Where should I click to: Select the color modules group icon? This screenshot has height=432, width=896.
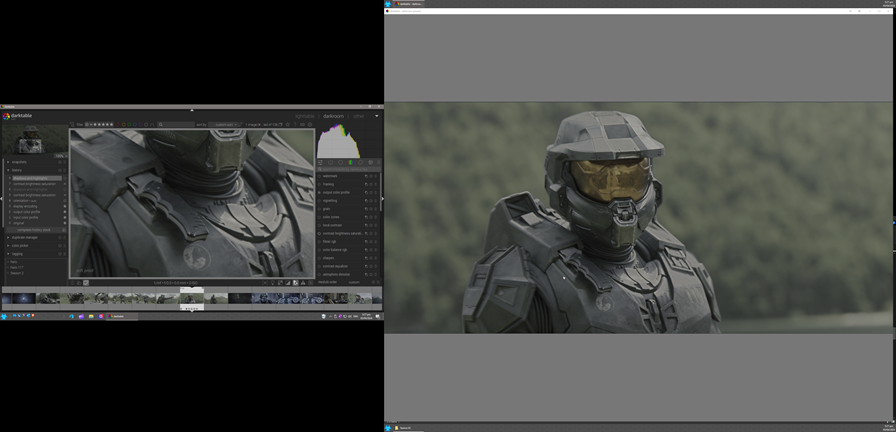[x=350, y=162]
